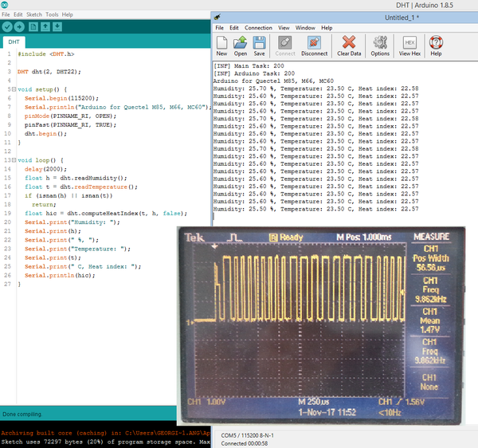
Task: Open Arduino Sketch menu
Action: [x=34, y=14]
